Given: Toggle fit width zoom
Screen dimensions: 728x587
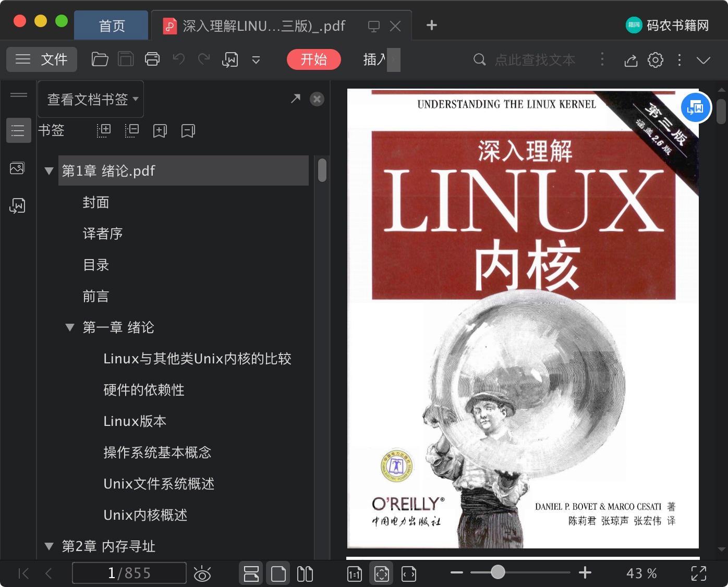Looking at the screenshot, I should [x=409, y=574].
